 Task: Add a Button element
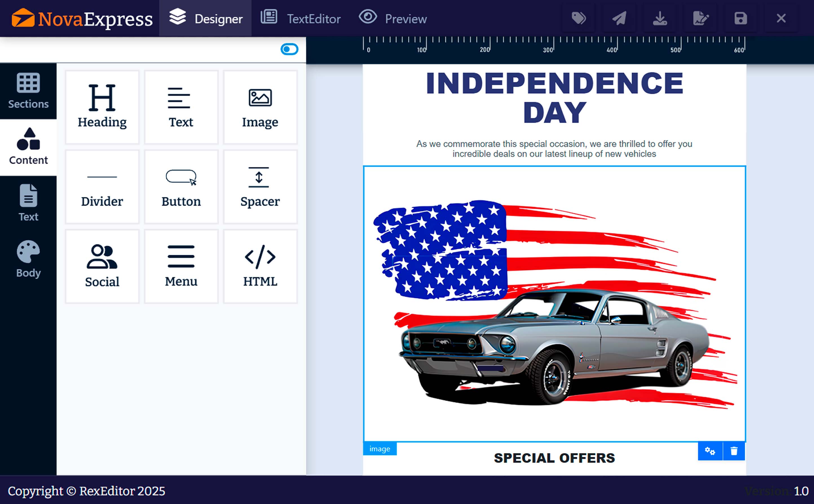(181, 186)
